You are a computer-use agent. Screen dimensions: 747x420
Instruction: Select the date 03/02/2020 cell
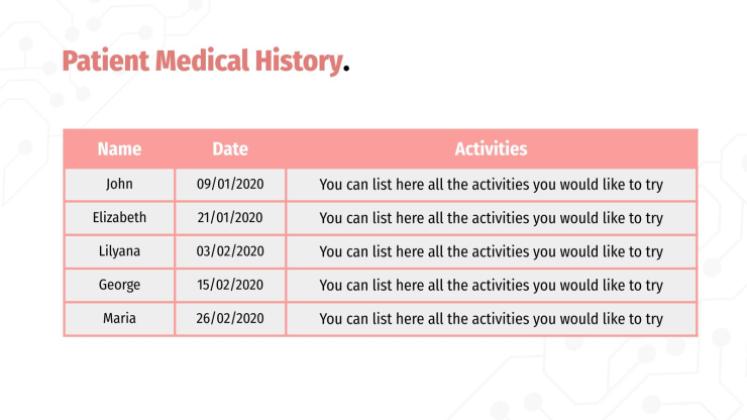click(230, 251)
